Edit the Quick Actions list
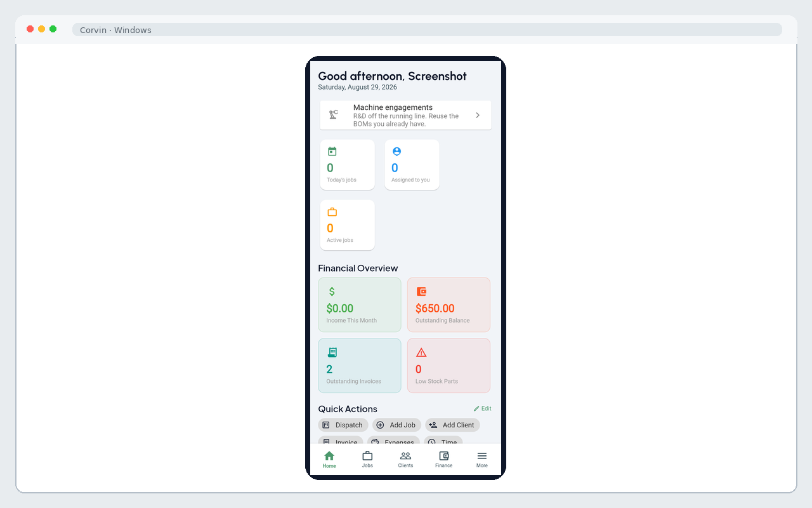Screen dimensions: 812x508 point(482,408)
